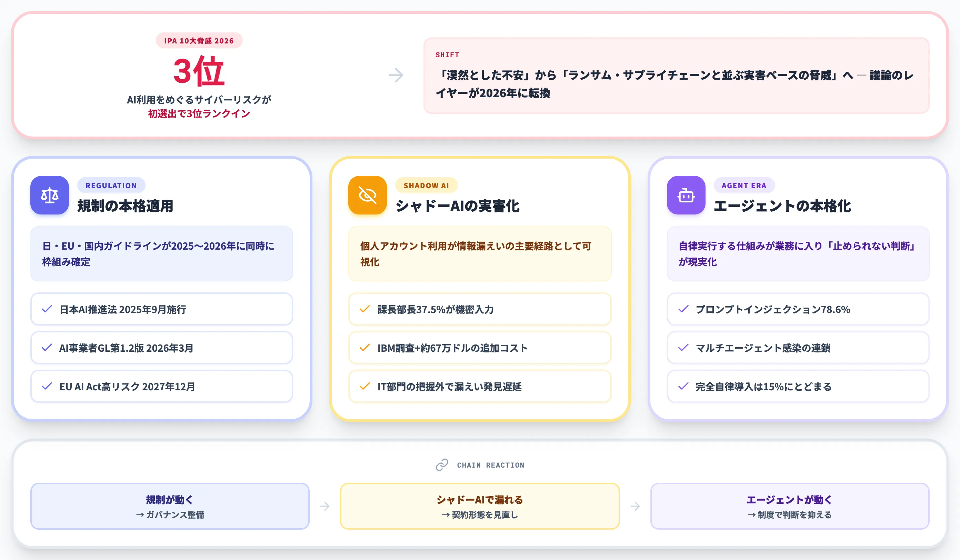The height and width of the screenshot is (560, 960).
Task: Click the checkmark beside プロンプトインジェクション78.6%
Action: pyautogui.click(x=683, y=309)
